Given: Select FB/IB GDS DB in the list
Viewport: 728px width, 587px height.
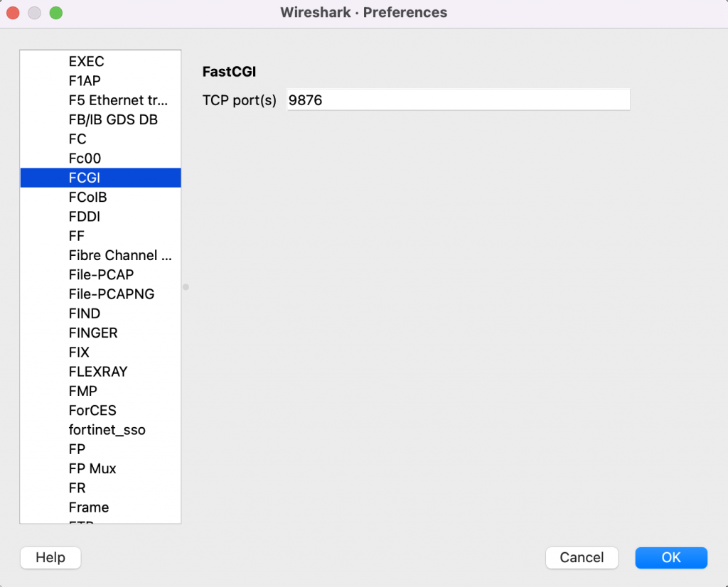Looking at the screenshot, I should [x=101, y=119].
